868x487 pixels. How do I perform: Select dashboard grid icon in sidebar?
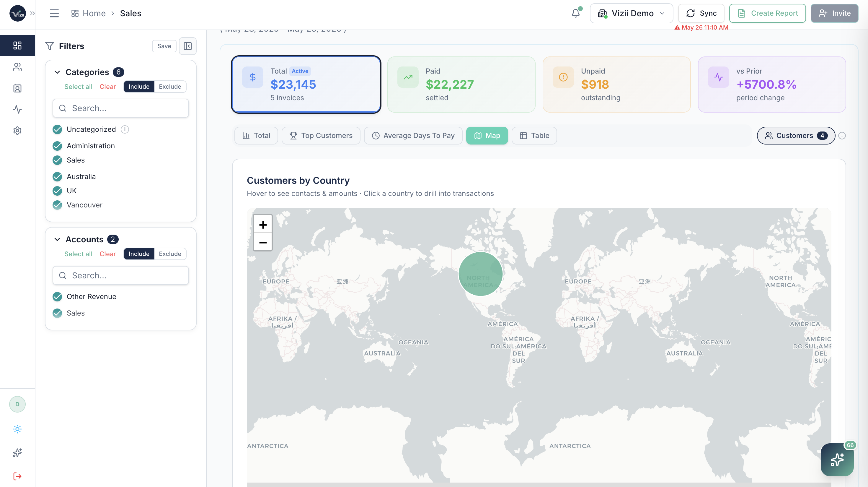[17, 46]
